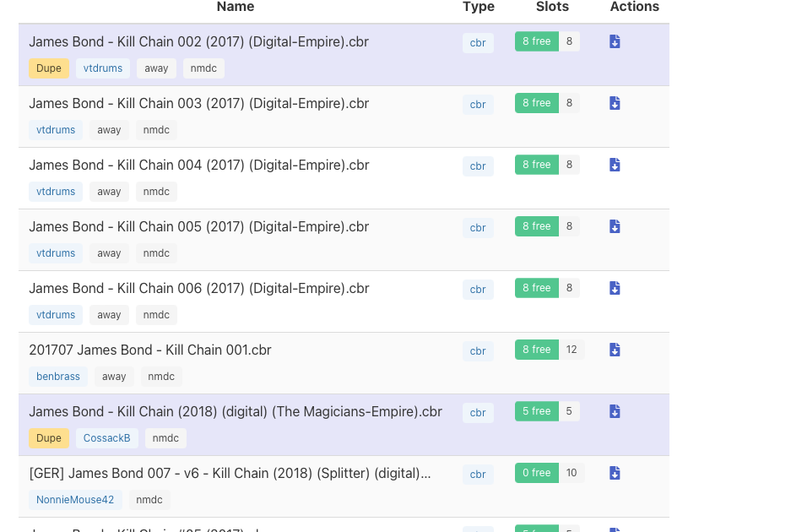Screen dimensions: 802x532
Task: Download Kill Chain 005 file
Action: tap(615, 226)
